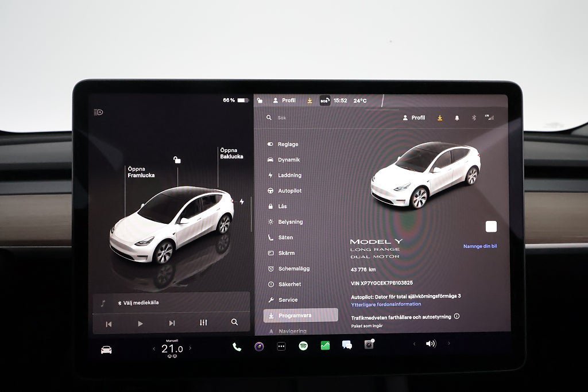This screenshot has height=392, width=588.
Task: Open the phone app
Action: pyautogui.click(x=237, y=347)
